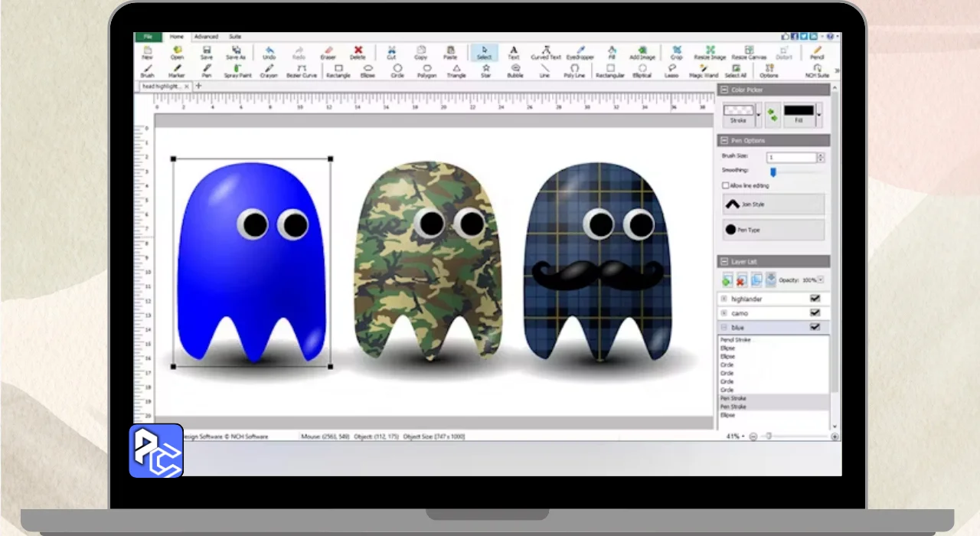Screen dimensions: 980x536
Task: Select the Bezier Curve tool
Action: click(x=302, y=70)
